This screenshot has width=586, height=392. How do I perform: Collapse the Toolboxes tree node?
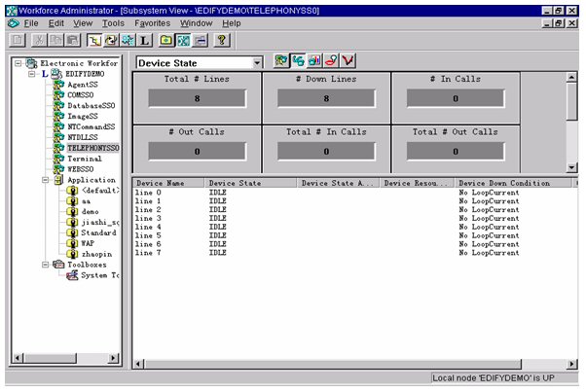pos(46,264)
